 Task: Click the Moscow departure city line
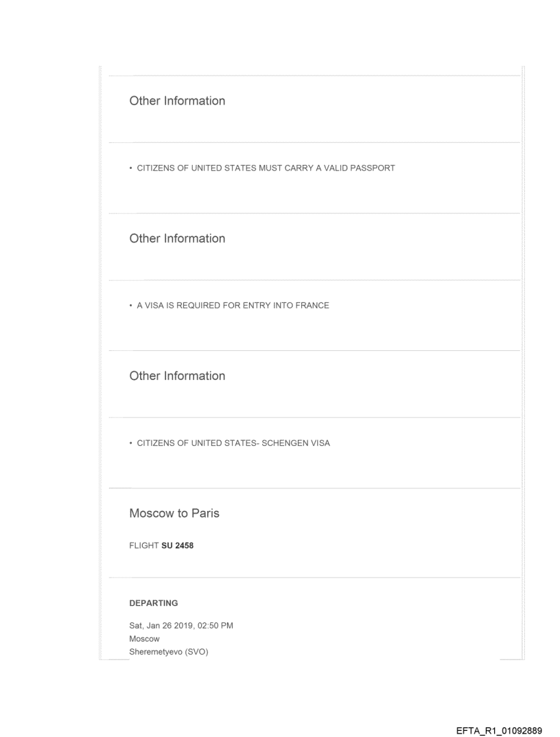(145, 639)
